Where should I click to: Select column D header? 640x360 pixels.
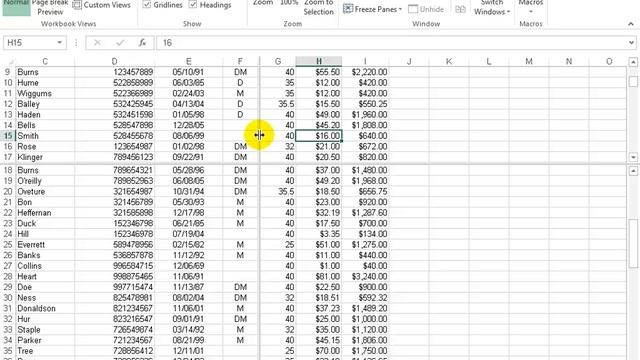(114, 61)
